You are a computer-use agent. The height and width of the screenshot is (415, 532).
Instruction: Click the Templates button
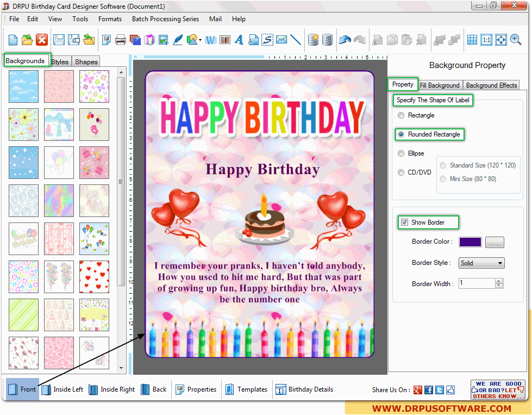point(246,389)
